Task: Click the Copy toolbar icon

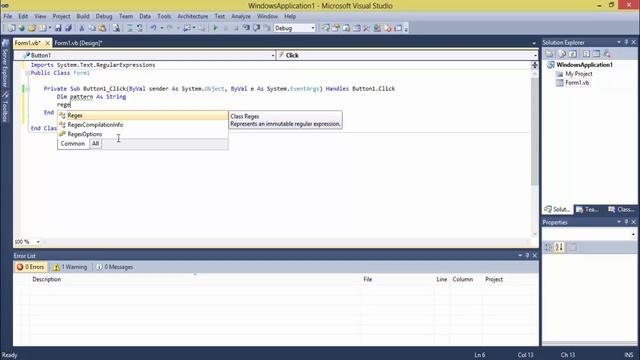Action: (91, 28)
